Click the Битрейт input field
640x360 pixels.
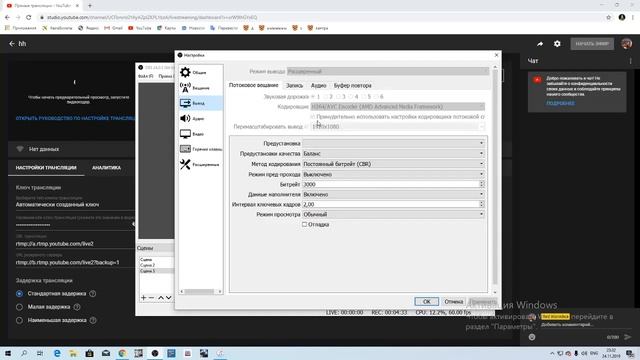(391, 184)
